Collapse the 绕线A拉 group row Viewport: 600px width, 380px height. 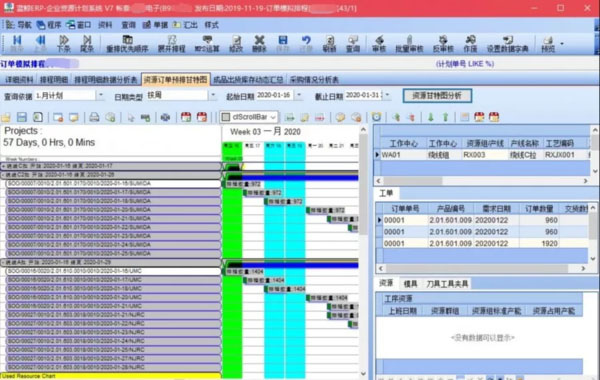(3, 263)
